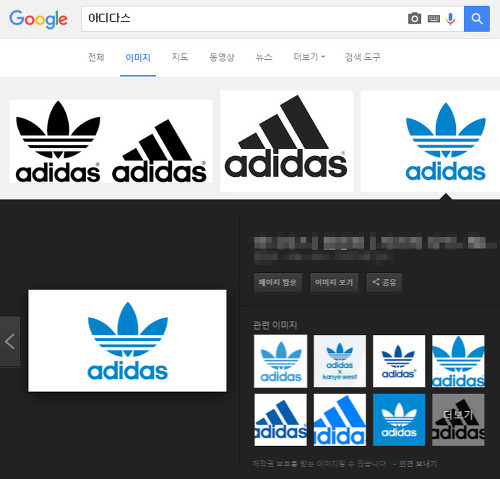Open the 지도 tab

click(180, 57)
